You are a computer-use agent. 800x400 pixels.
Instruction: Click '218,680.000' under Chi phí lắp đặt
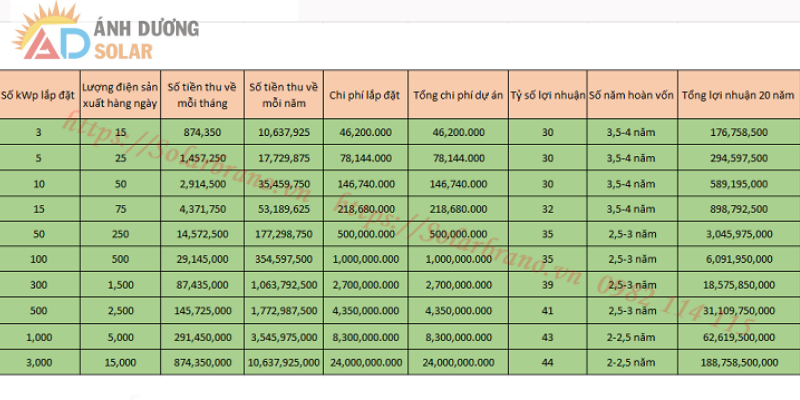(x=365, y=209)
